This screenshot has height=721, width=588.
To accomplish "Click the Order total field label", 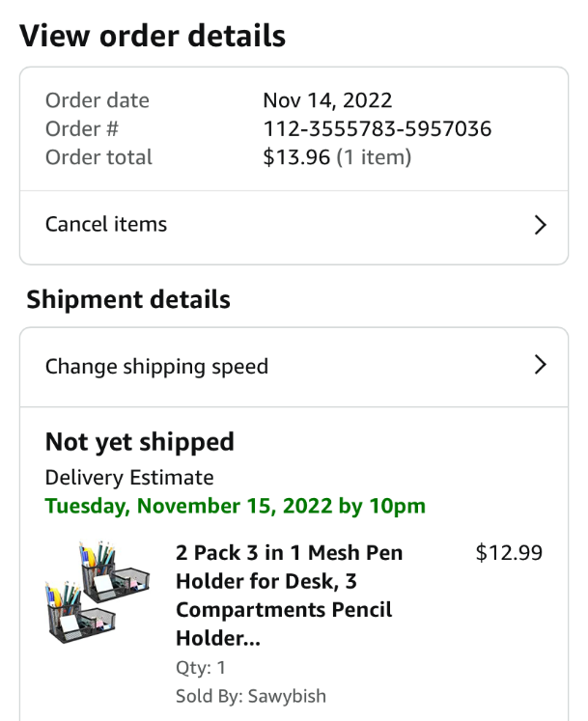I will [98, 157].
